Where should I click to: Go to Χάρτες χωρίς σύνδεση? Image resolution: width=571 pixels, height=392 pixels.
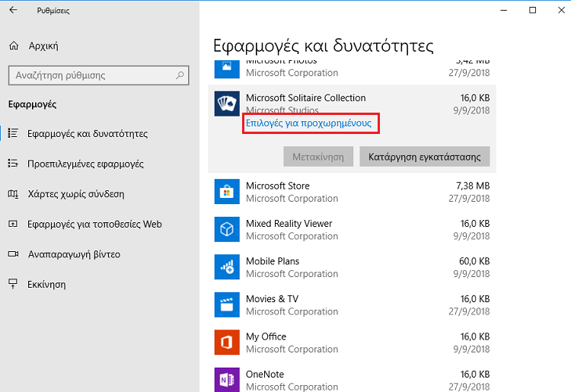pos(76,194)
